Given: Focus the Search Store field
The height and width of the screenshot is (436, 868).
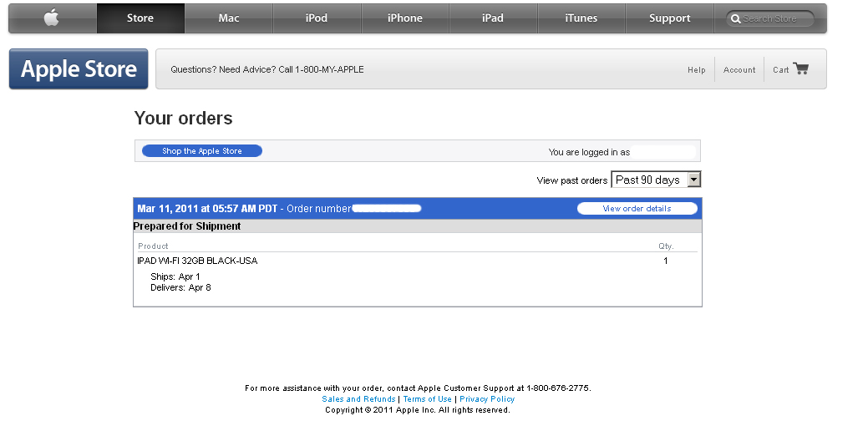Looking at the screenshot, I should [x=770, y=19].
